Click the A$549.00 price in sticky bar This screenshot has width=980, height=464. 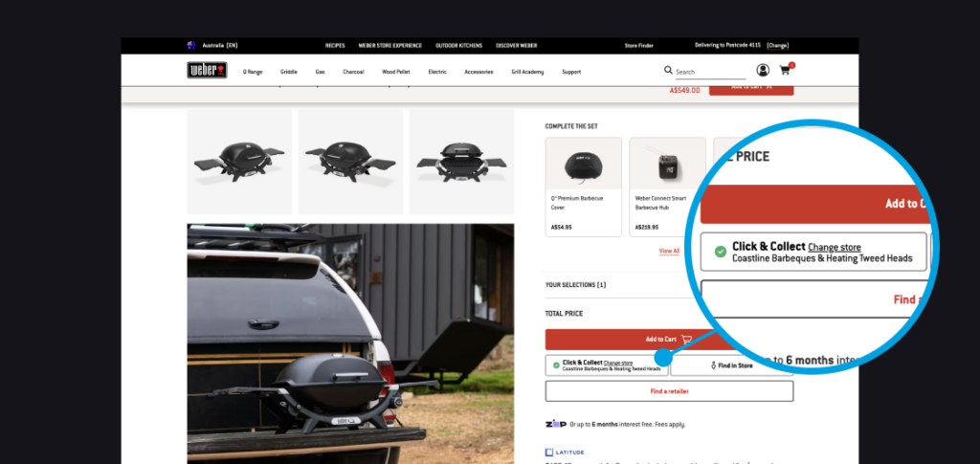(684, 91)
